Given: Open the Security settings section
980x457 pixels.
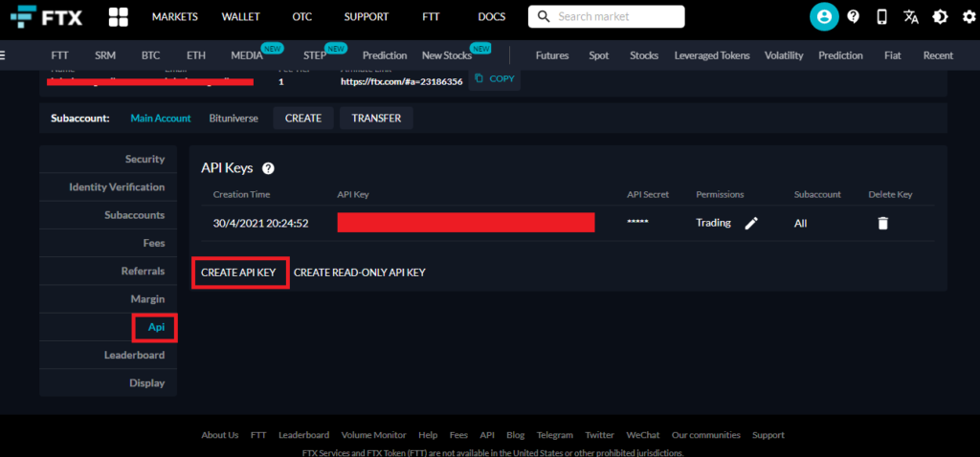Looking at the screenshot, I should pos(108,160).
